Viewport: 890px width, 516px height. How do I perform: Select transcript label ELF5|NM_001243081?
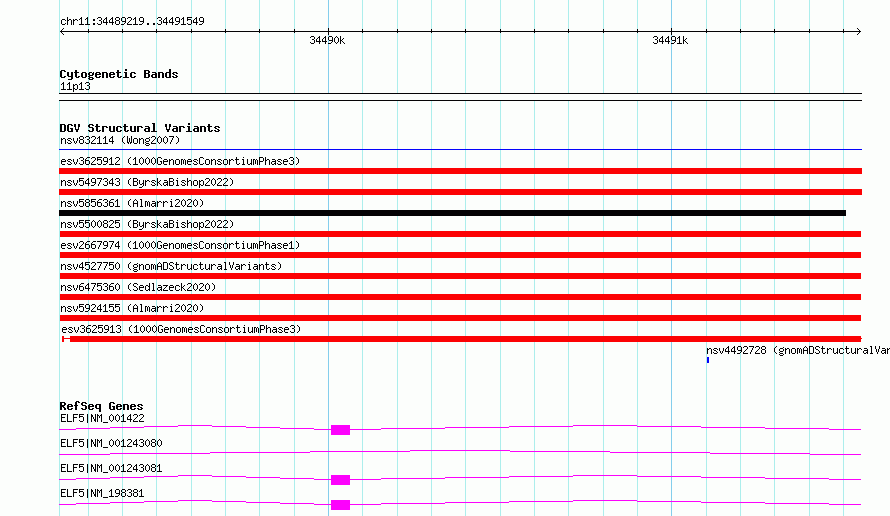[111, 468]
